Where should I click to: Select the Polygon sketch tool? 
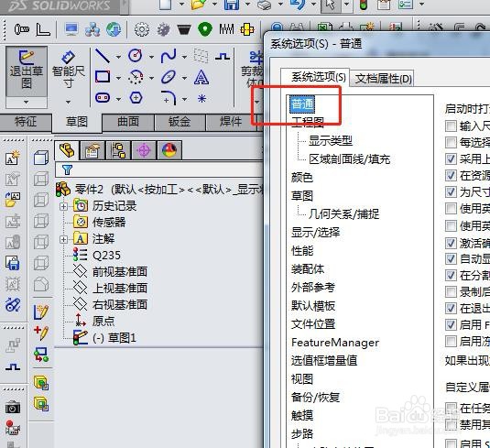[x=136, y=98]
